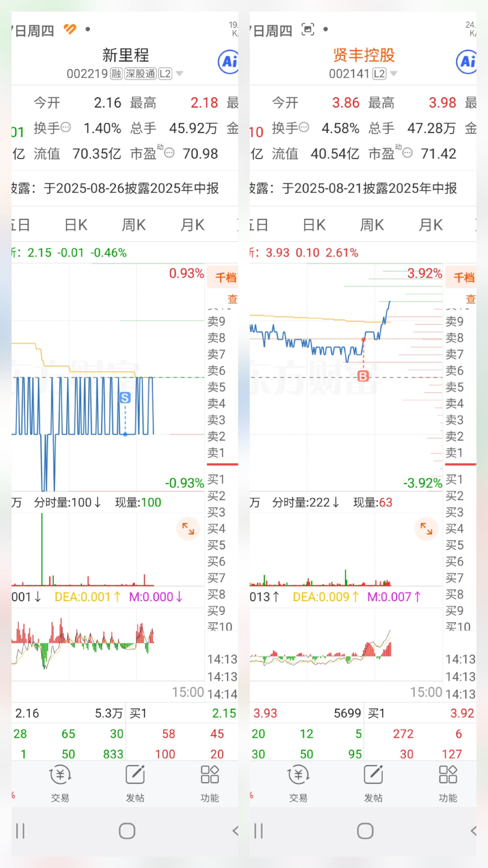This screenshot has height=868, width=488.
Task: Tap left Android home button
Action: pos(127,831)
